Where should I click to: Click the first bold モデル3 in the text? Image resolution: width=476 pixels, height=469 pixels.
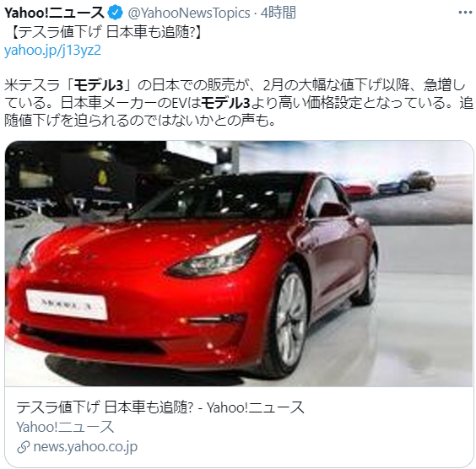[99, 85]
